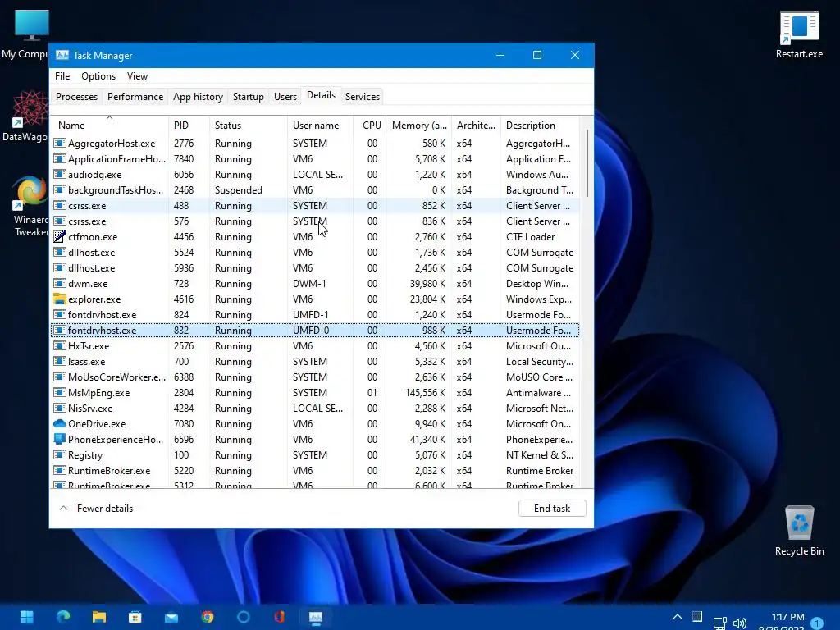Viewport: 840px width, 630px height.
Task: Click the 145,556 K memory value
Action: tap(426, 393)
